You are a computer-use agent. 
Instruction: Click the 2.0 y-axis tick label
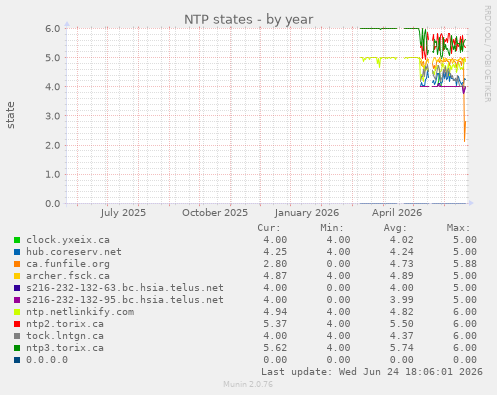53,145
